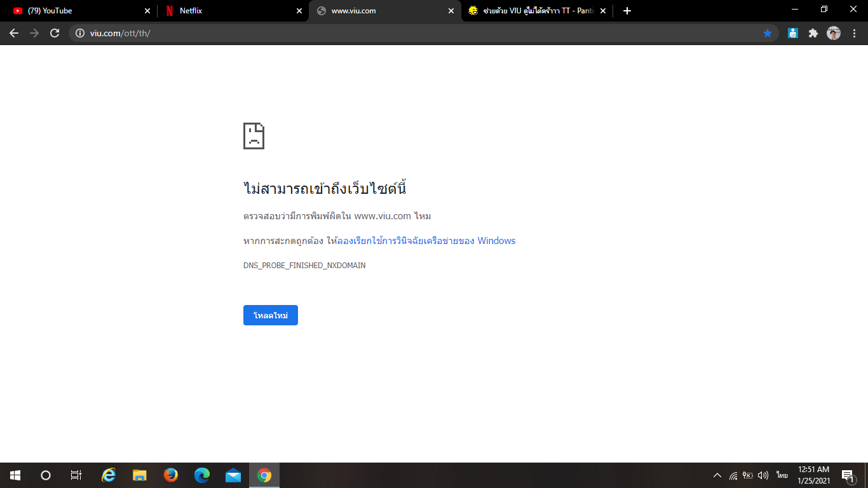Open Task View on the taskbar

(x=76, y=475)
